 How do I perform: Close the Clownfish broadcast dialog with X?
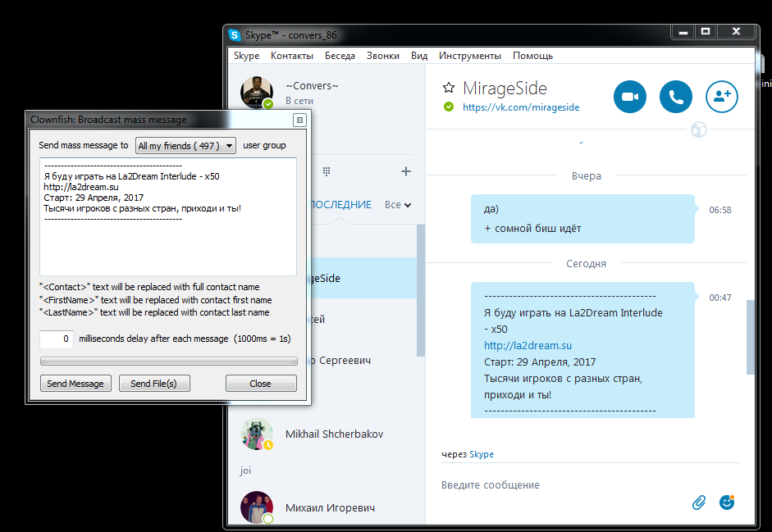click(299, 120)
